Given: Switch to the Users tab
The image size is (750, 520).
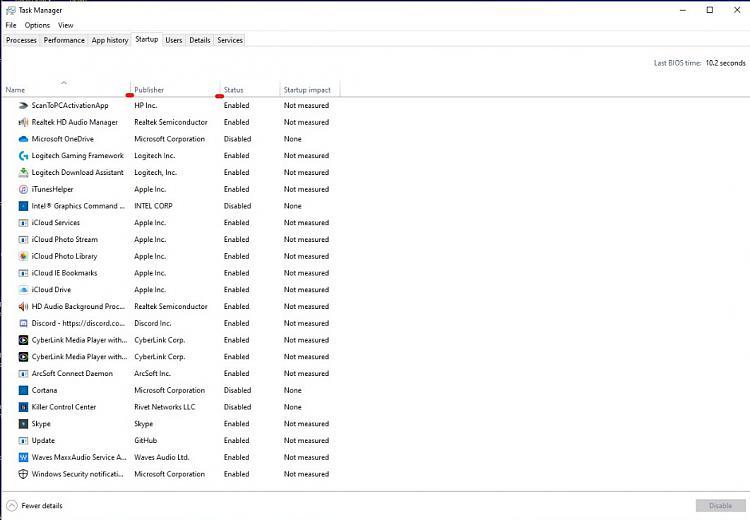Looking at the screenshot, I should (x=174, y=40).
